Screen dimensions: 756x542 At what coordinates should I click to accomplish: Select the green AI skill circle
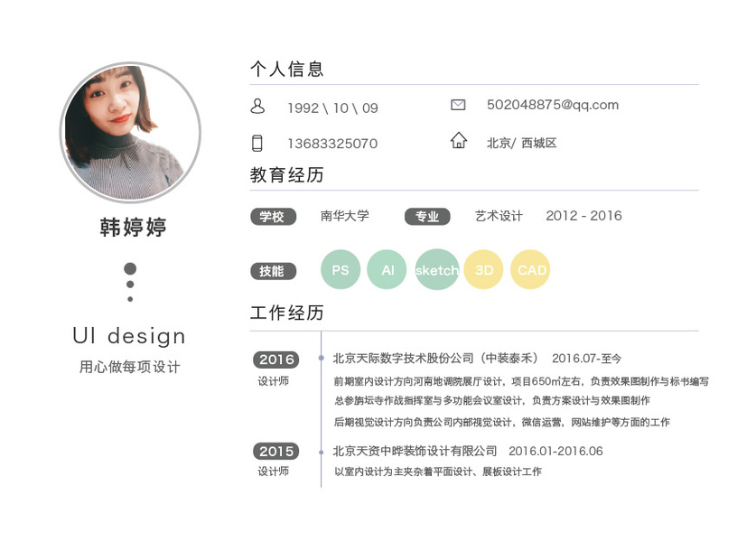387,269
